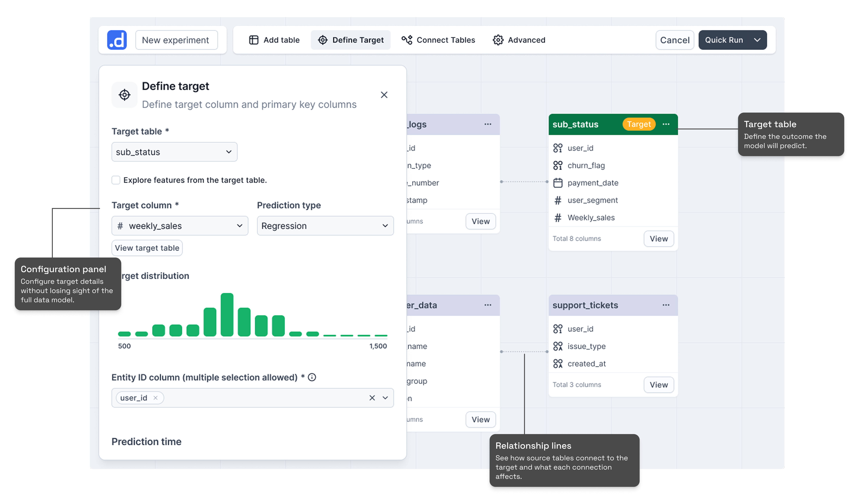Viewport: 859px width, 504px height.
Task: Clear all Entity ID selections
Action: (x=372, y=398)
